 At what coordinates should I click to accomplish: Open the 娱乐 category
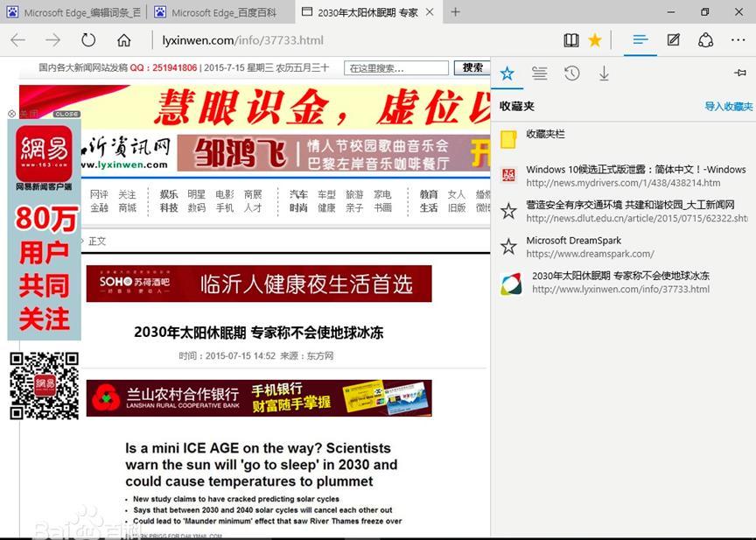pos(169,194)
